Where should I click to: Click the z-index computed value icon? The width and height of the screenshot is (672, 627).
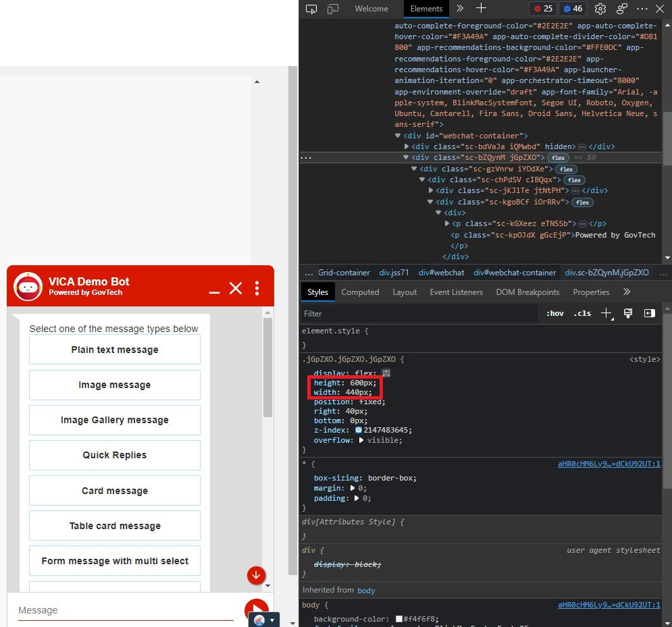[x=359, y=430]
